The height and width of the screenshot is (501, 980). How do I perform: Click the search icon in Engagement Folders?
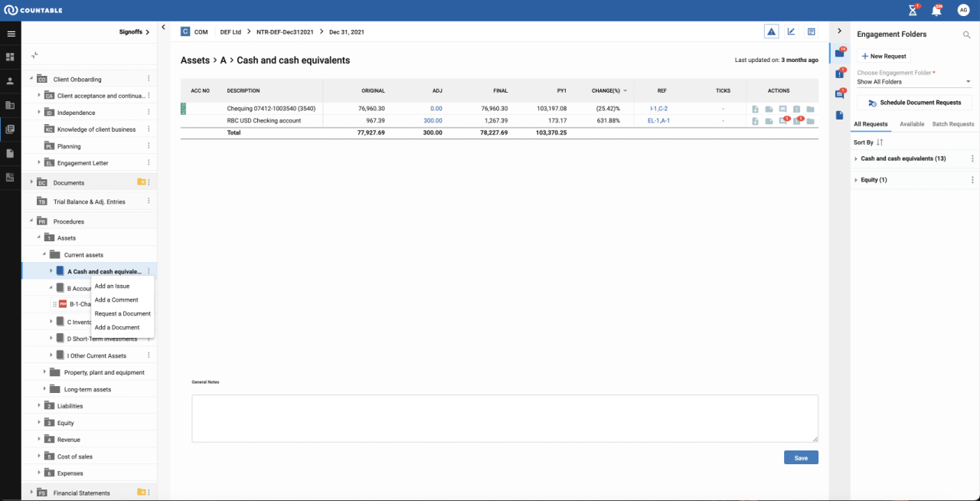pos(966,34)
